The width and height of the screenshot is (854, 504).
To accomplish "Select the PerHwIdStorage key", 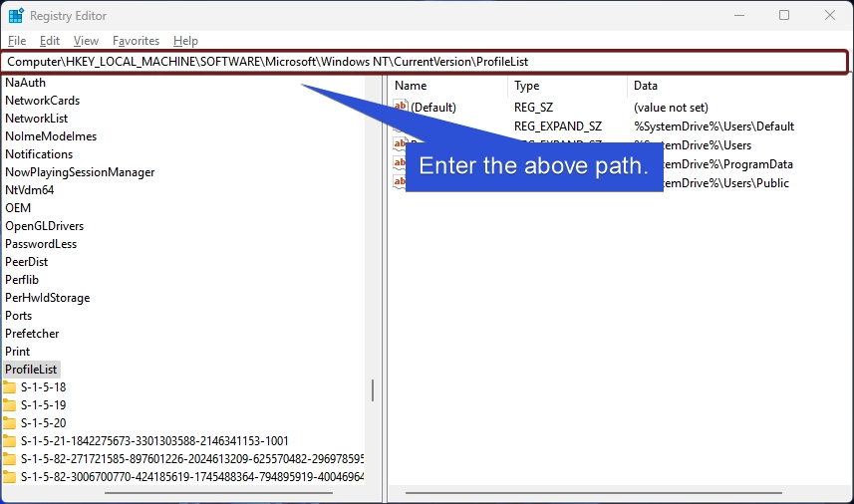I will (48, 298).
